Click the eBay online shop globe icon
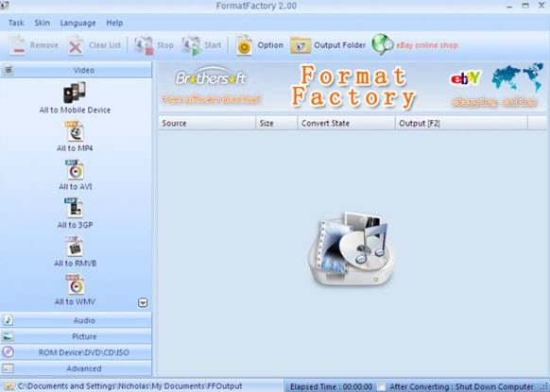The width and height of the screenshot is (550, 392). 383,44
